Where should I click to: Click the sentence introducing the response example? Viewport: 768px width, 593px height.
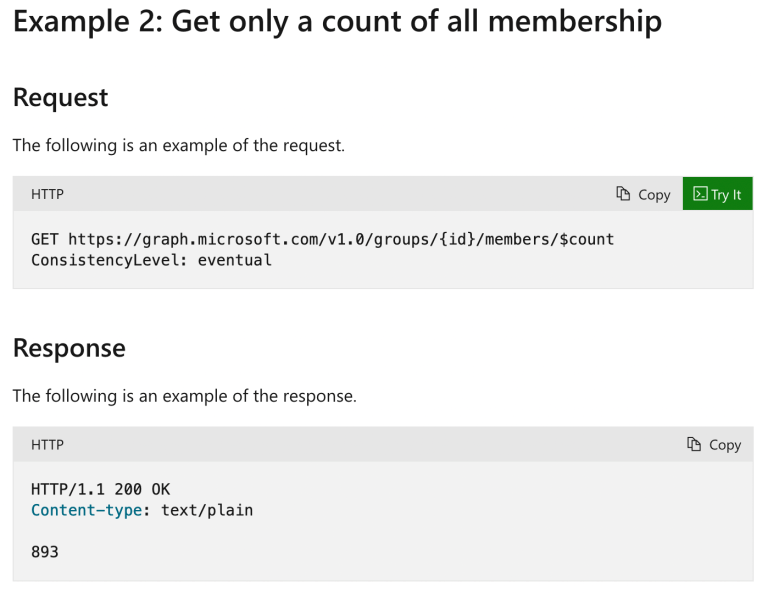pos(185,396)
